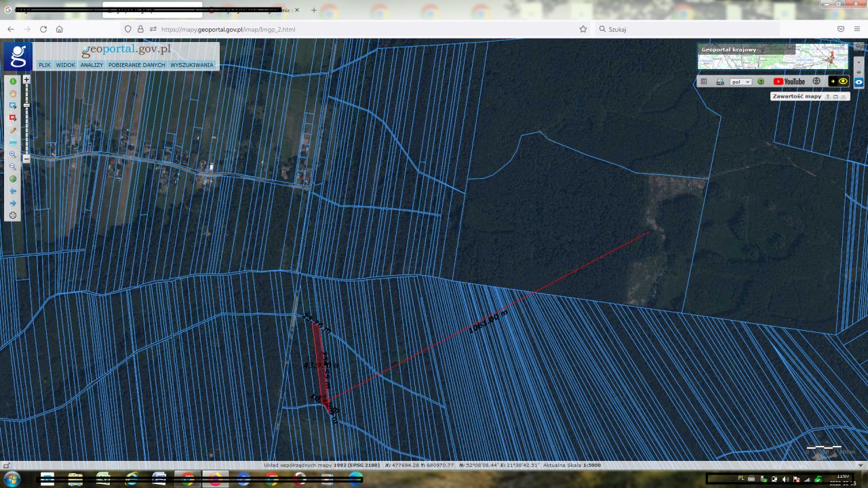Open the ANALIZY menu
Viewport: 868px width, 488px height.
tap(92, 65)
